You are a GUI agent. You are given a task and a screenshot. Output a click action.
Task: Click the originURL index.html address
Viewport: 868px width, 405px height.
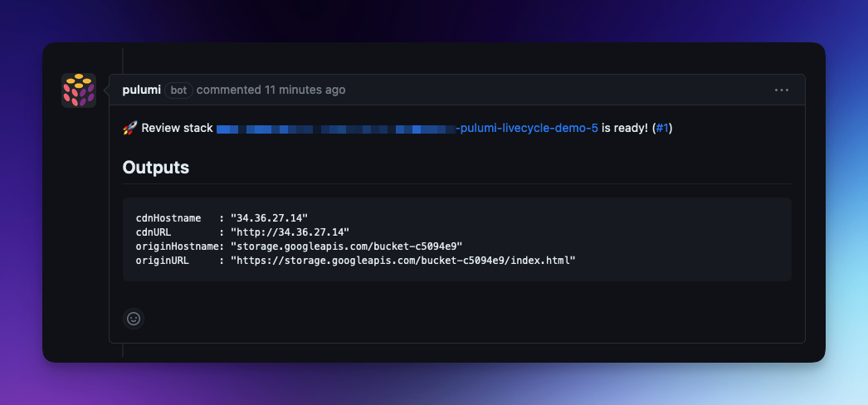(x=402, y=260)
